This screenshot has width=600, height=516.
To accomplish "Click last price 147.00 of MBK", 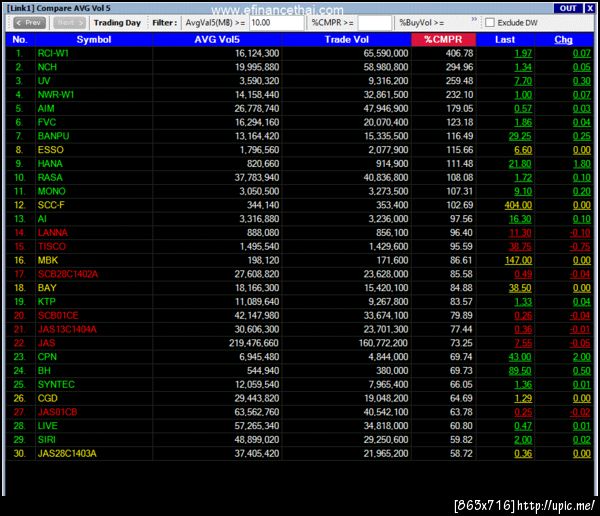I will click(x=518, y=260).
